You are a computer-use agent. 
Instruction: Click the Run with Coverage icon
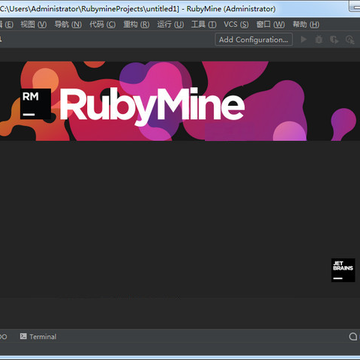334,40
